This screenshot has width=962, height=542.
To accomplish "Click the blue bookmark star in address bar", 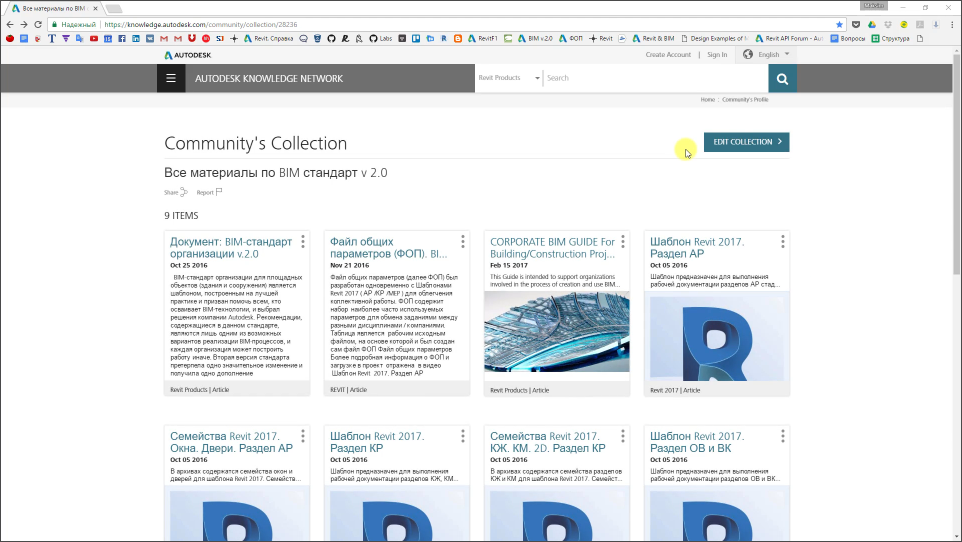I will [x=839, y=25].
